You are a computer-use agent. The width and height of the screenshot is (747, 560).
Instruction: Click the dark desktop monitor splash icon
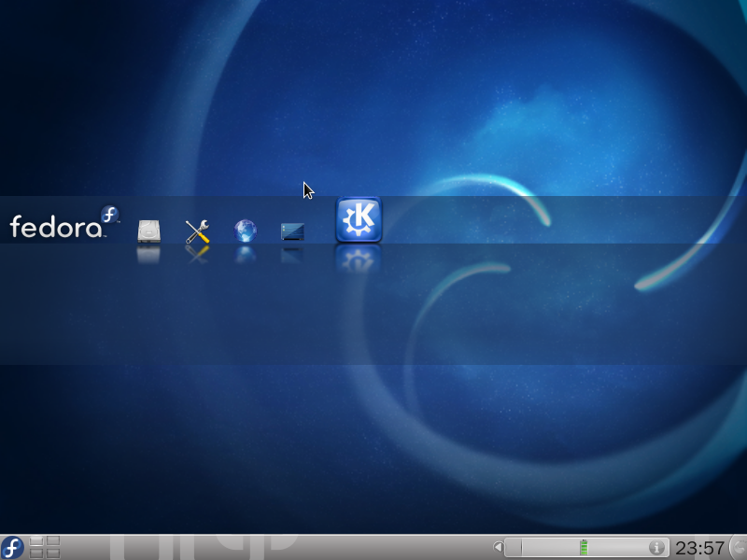click(x=292, y=231)
